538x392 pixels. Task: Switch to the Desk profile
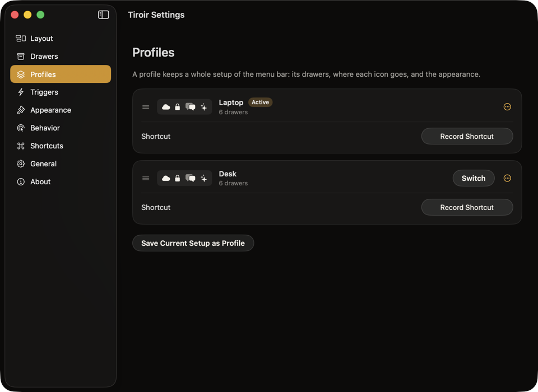click(474, 178)
